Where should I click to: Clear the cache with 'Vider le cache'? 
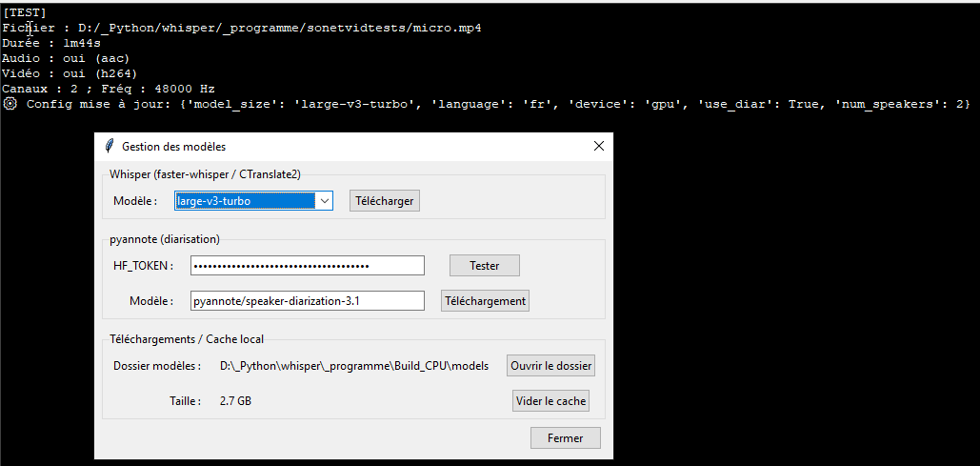click(550, 401)
